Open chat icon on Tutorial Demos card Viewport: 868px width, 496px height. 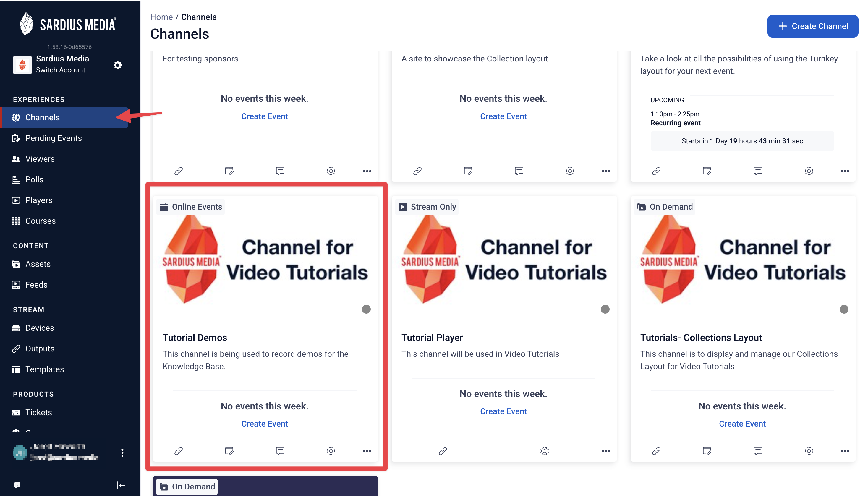[x=280, y=451]
